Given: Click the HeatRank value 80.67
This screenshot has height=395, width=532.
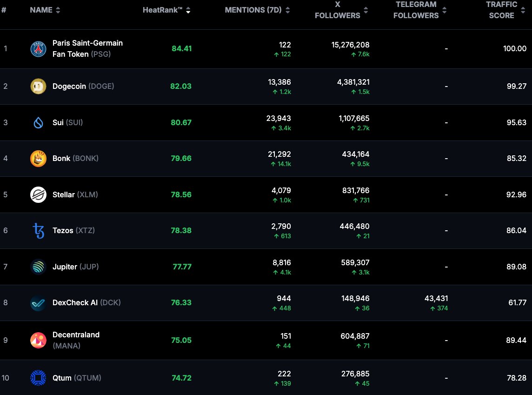Looking at the screenshot, I should click(181, 122).
